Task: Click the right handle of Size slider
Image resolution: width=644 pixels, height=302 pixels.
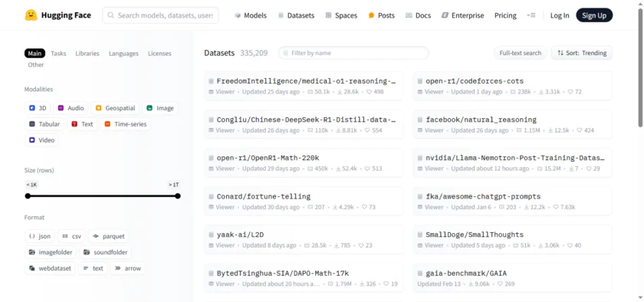Action: point(177,196)
